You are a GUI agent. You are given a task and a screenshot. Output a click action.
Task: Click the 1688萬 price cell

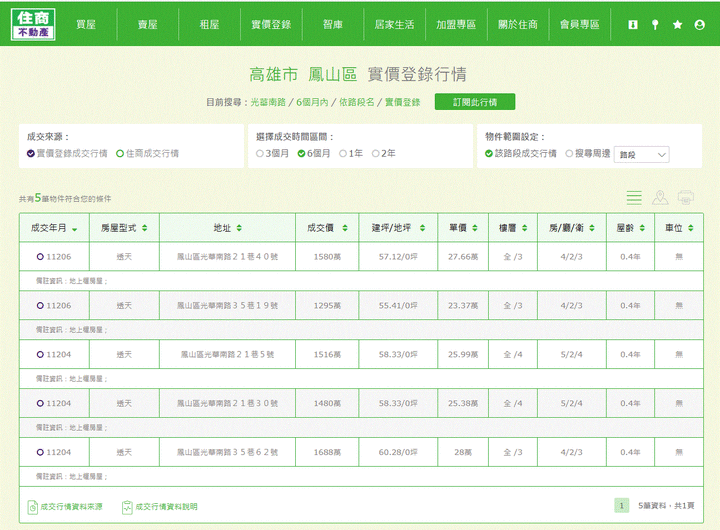click(327, 452)
